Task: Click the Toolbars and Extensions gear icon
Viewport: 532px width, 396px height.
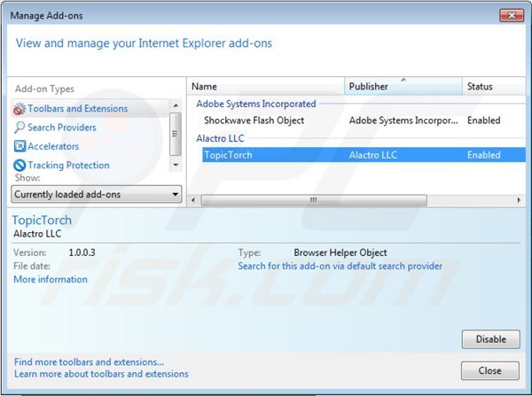Action: 20,109
